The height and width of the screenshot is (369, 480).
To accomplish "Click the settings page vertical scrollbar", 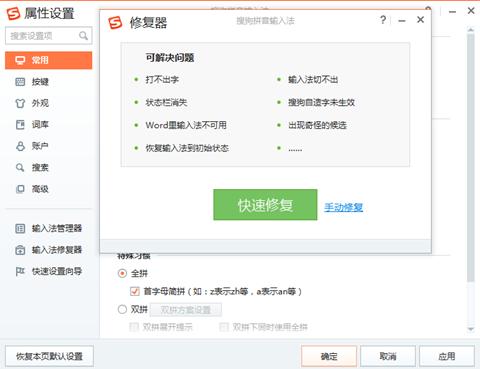I will click(470, 157).
